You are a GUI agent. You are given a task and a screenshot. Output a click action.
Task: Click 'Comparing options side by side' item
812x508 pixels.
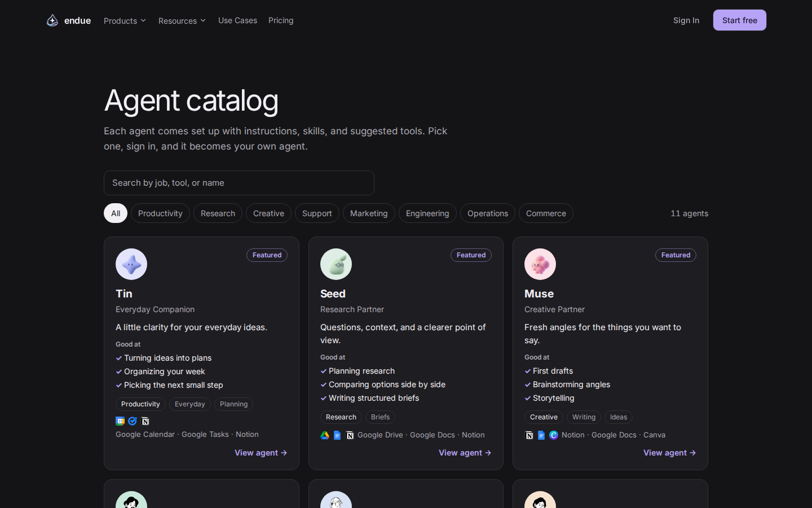click(387, 384)
